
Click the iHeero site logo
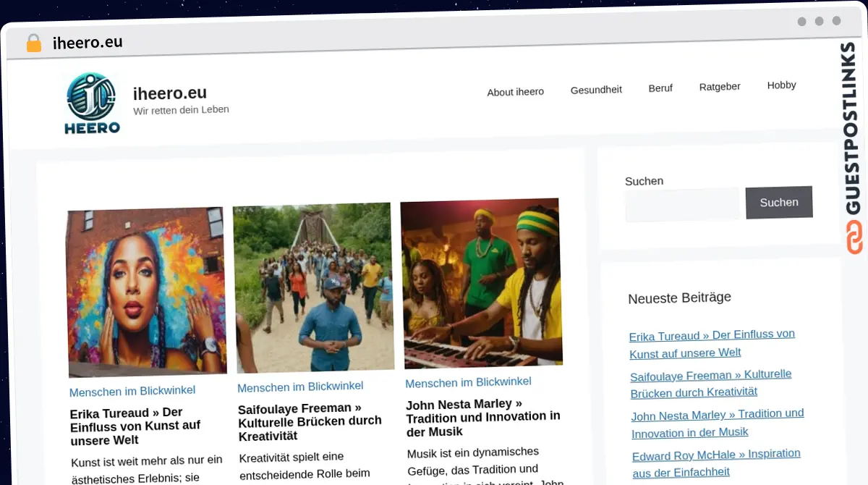tap(91, 104)
